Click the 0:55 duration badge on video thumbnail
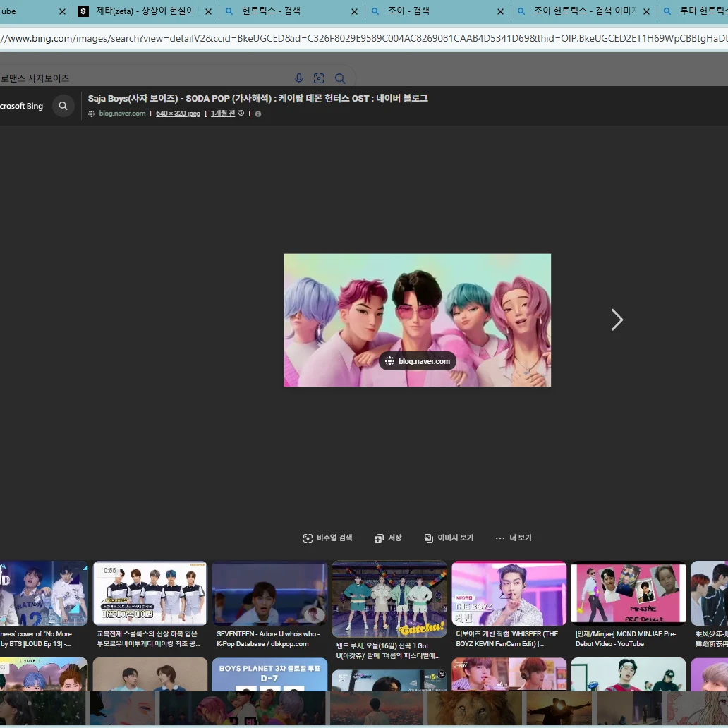Screen dimensions: 728x728 [x=110, y=571]
